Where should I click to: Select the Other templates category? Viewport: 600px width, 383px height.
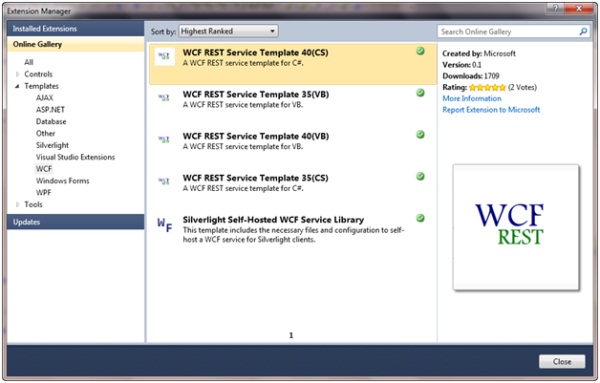pos(46,134)
